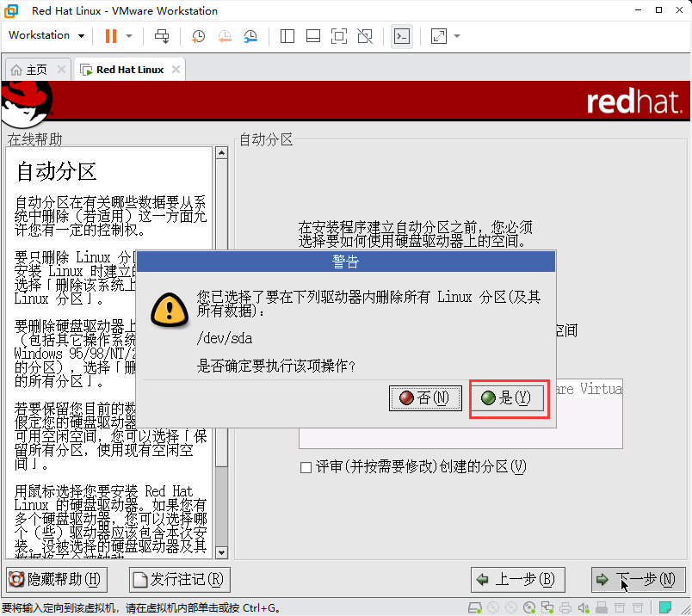Open the snapshot manager
Image resolution: width=692 pixels, height=616 pixels.
(x=250, y=36)
